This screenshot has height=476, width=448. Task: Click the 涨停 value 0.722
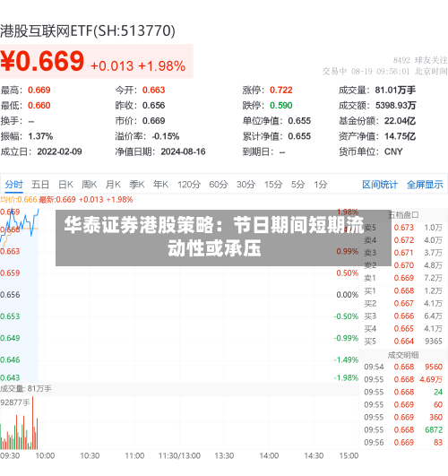point(281,91)
